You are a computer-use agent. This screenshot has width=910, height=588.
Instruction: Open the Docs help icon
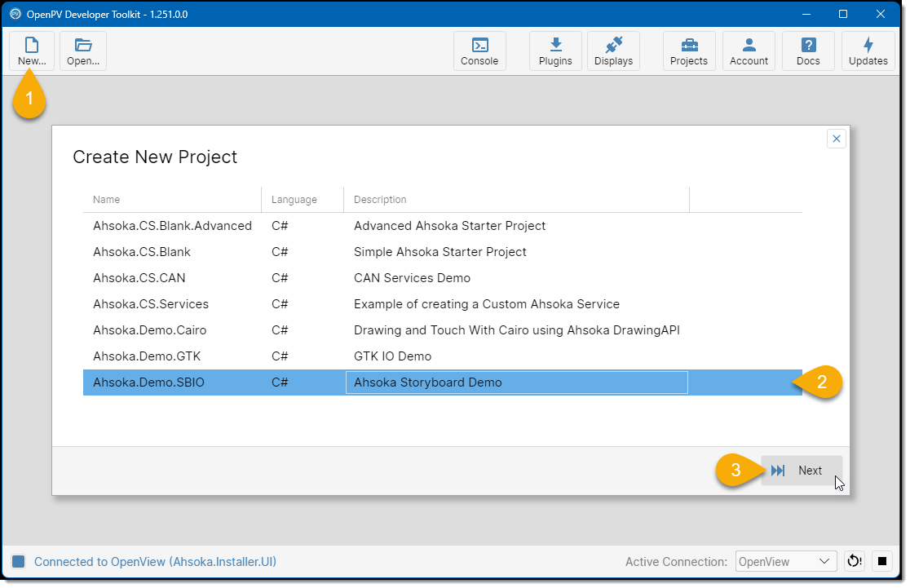[x=808, y=51]
